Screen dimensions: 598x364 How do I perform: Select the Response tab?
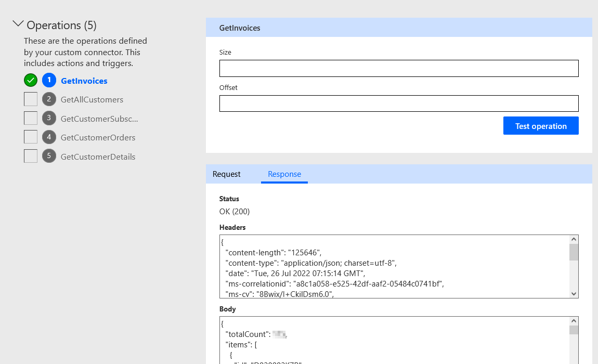(x=284, y=174)
